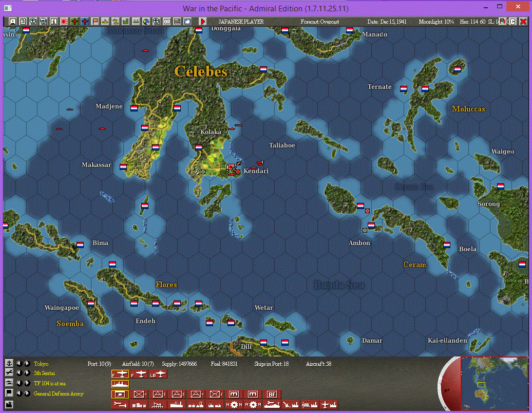Viewport: 532px width, 413px height.
Task: Go to the next land unit after General Defence Army
Action: pos(27,393)
